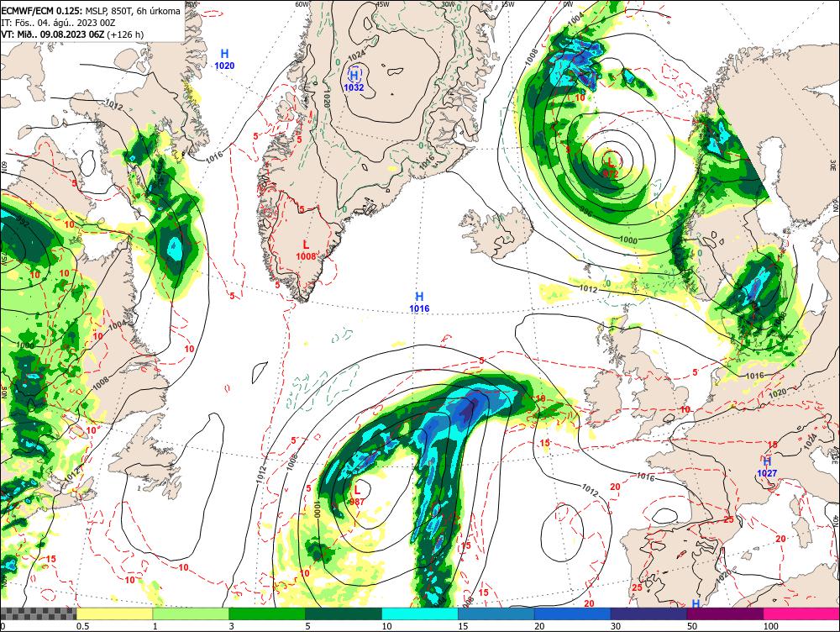Click the '100' legend scale value
Viewport: 840px width, 632px height.
tap(771, 626)
